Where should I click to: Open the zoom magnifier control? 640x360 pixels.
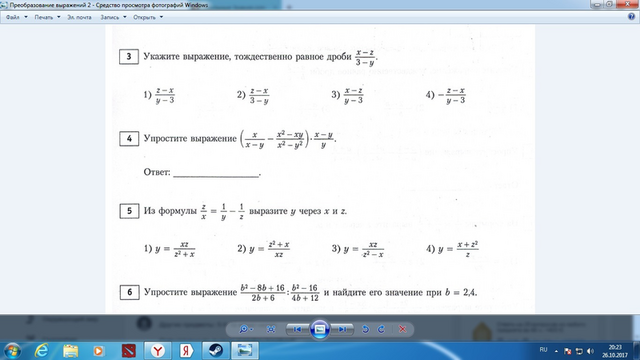pyautogui.click(x=245, y=329)
